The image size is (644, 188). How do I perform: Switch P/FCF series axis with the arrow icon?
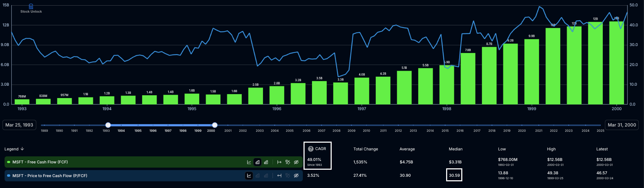pyautogui.click(x=279, y=175)
